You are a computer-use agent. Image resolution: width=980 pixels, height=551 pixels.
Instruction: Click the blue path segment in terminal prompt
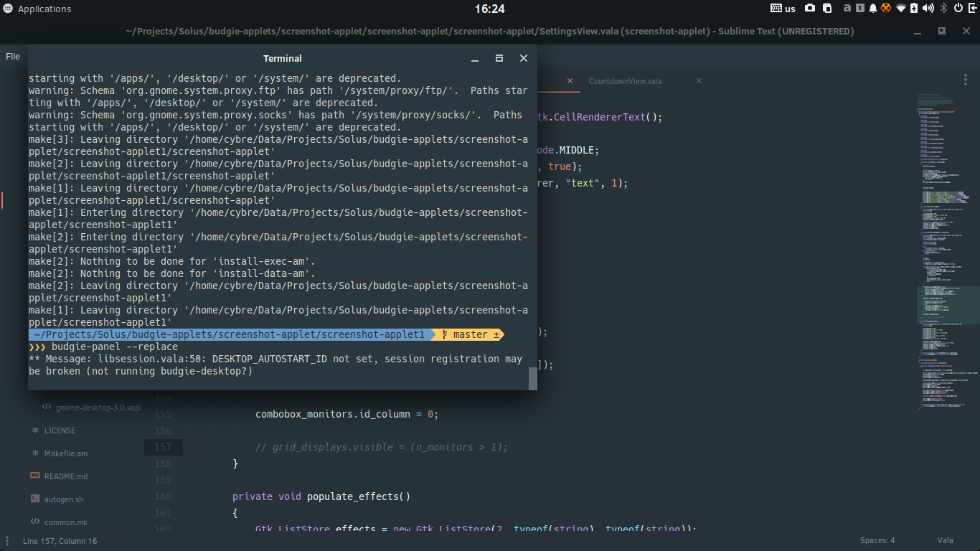[230, 334]
